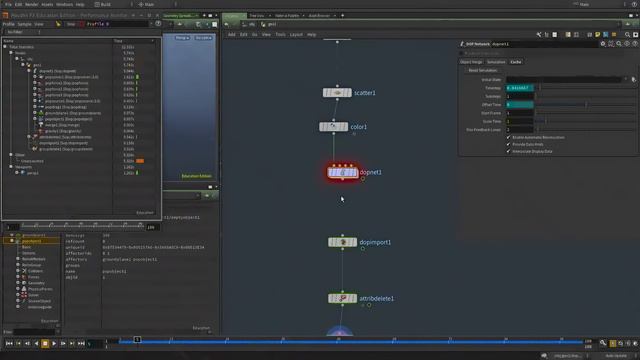Click the zoom magnifier at the timeline's right end

tap(603, 343)
